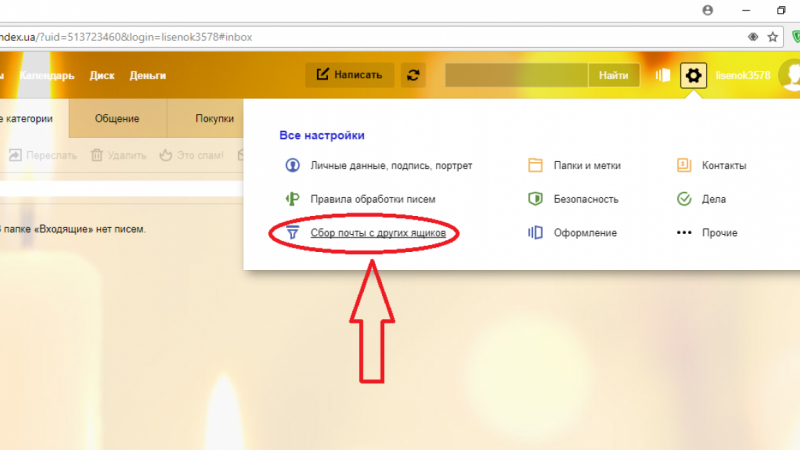Click the folders and labels icon
Screen dimensions: 800x450
[535, 165]
